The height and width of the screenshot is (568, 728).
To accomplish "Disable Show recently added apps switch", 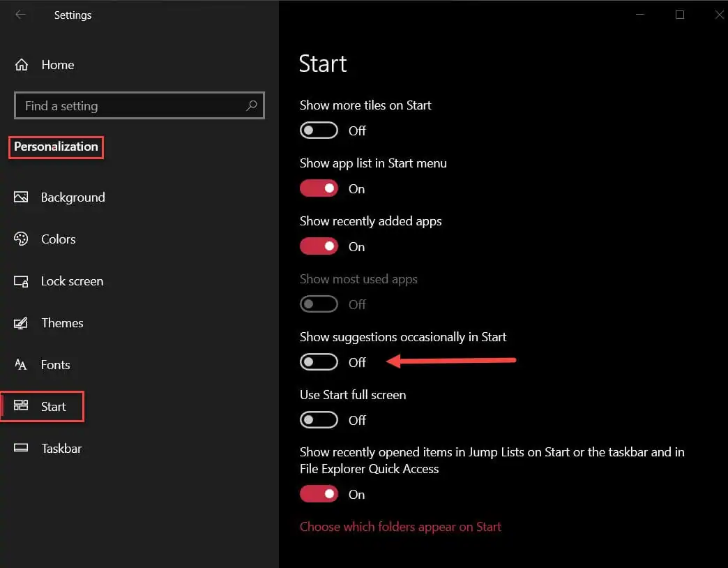I will 319,246.
